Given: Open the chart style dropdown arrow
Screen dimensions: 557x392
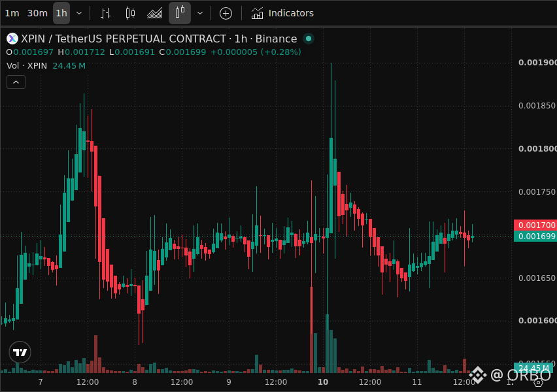Looking at the screenshot, I should pos(200,13).
